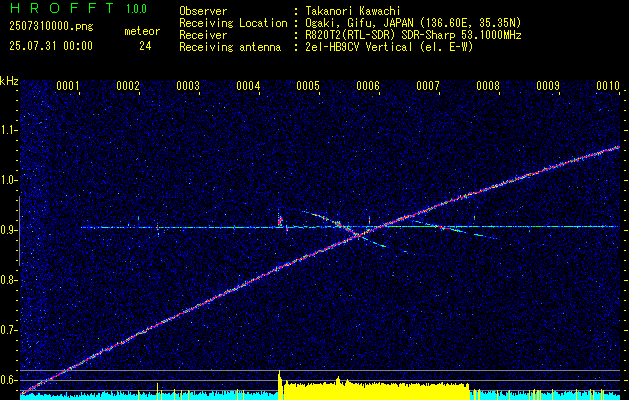Select the file name 2507310000.png

[x=51, y=27]
